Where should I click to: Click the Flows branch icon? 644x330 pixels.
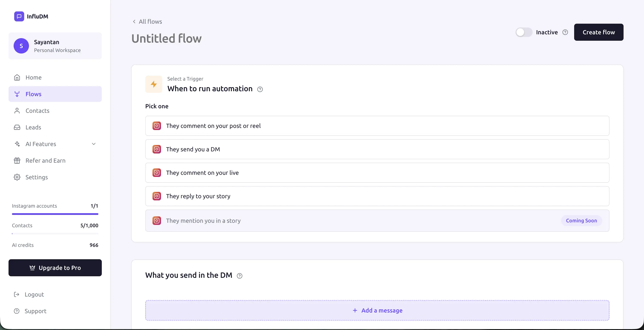click(17, 94)
